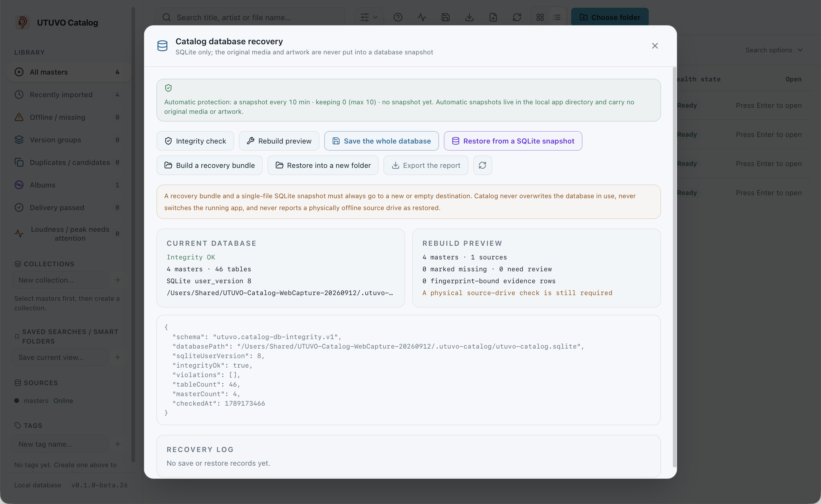
Task: Choose Restore into a new folder
Action: (x=323, y=165)
